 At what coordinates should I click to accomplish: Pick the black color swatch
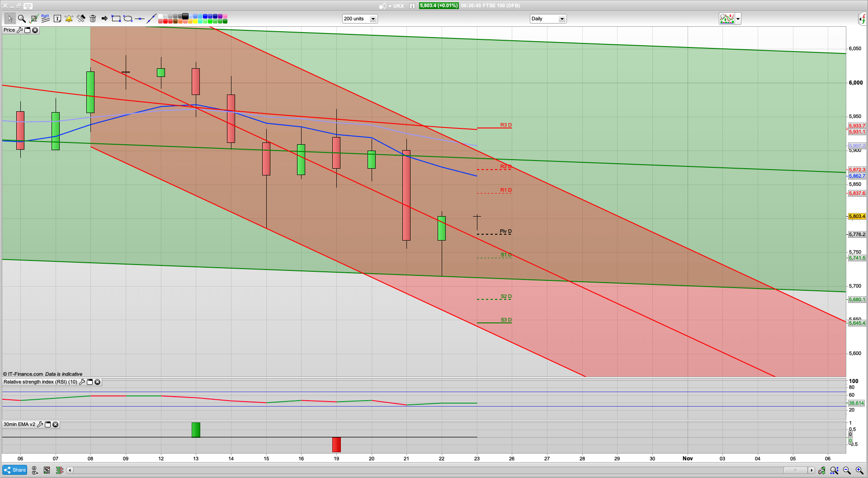point(185,16)
